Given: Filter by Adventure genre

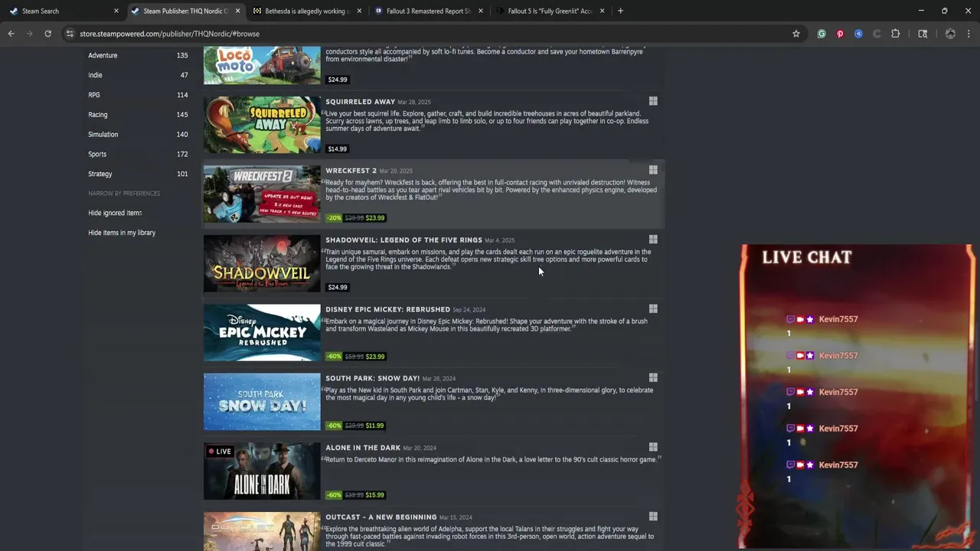Looking at the screenshot, I should click(x=103, y=55).
